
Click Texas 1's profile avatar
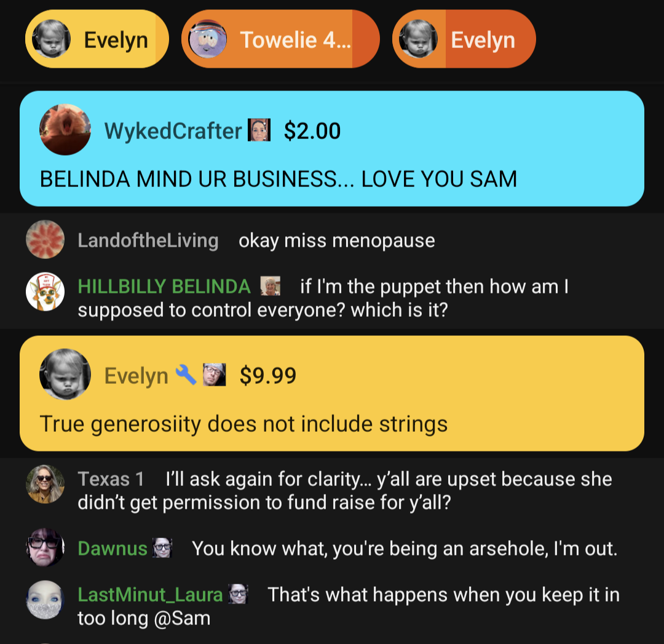[45, 484]
